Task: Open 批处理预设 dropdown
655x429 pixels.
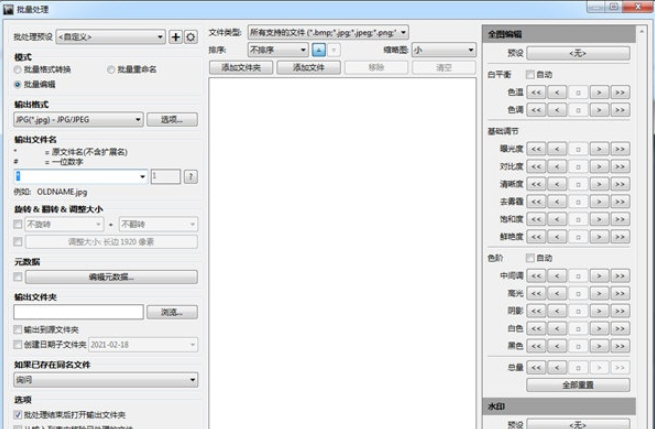Action: pyautogui.click(x=111, y=37)
